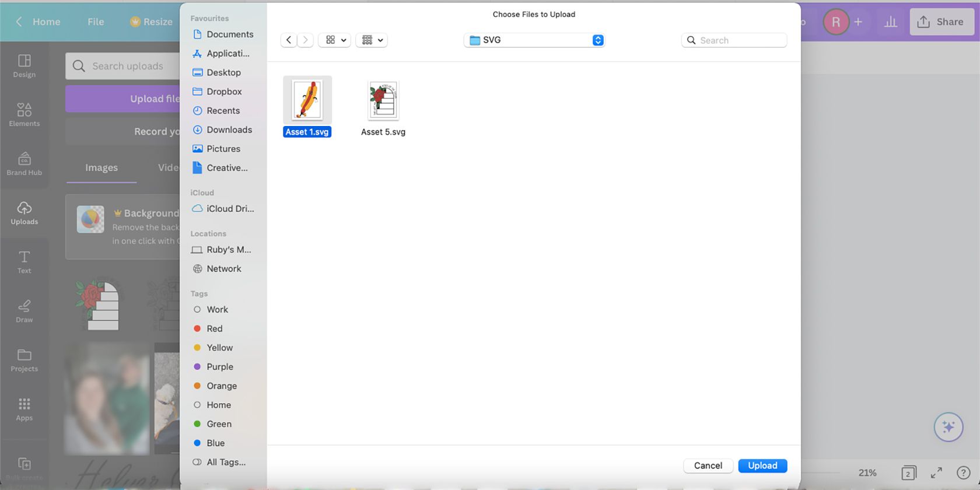This screenshot has width=980, height=490.
Task: Open the Apps panel in Canva
Action: (x=24, y=409)
